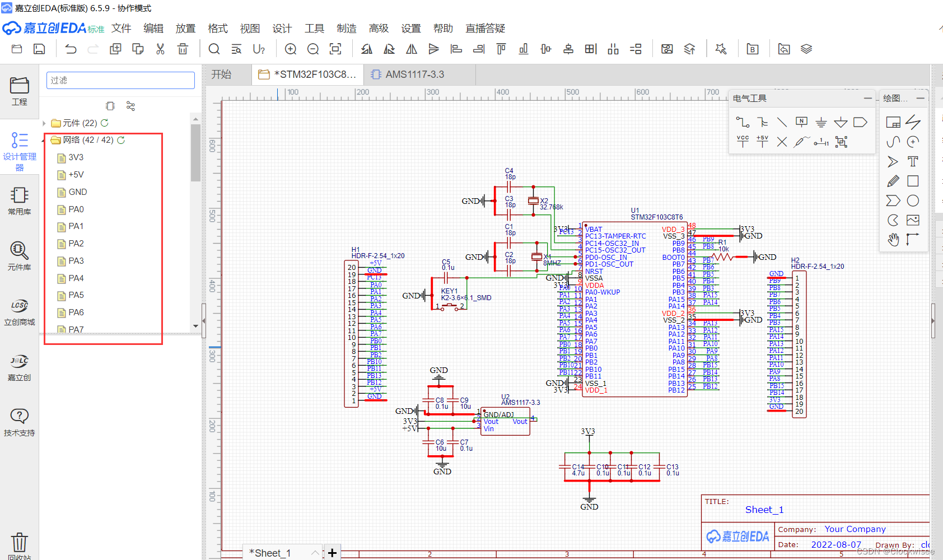Place a GND ground symbol
Viewport: 943px width, 560px height.
point(821,122)
